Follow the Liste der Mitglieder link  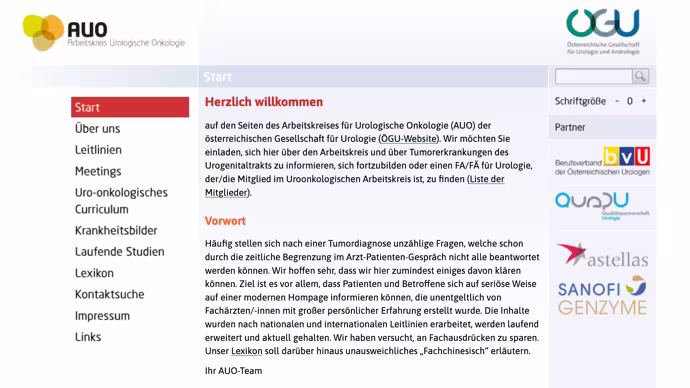point(355,186)
